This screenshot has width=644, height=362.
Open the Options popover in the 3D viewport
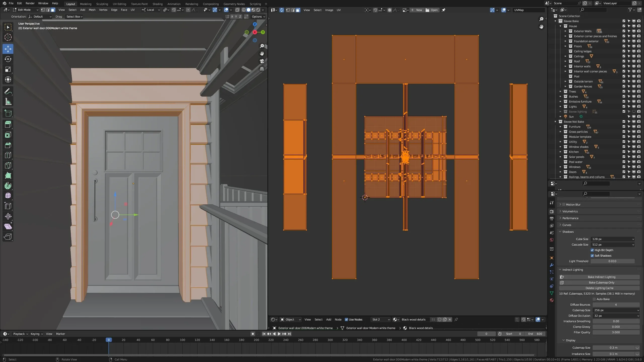click(x=259, y=17)
